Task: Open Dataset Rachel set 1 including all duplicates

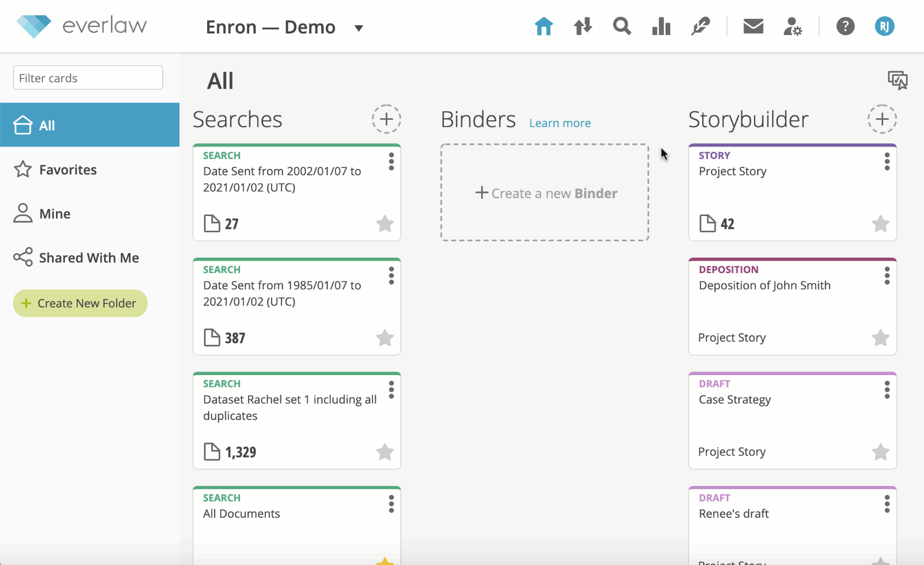Action: tap(290, 408)
